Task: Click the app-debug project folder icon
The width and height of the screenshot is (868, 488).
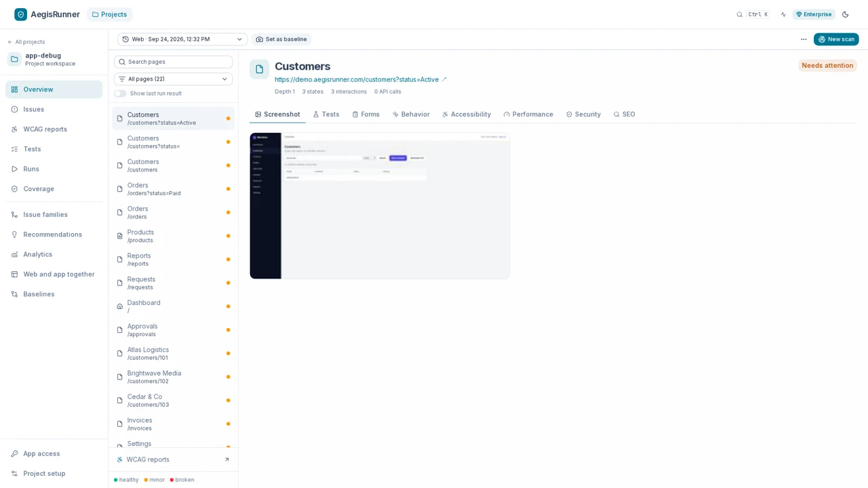Action: (x=14, y=59)
